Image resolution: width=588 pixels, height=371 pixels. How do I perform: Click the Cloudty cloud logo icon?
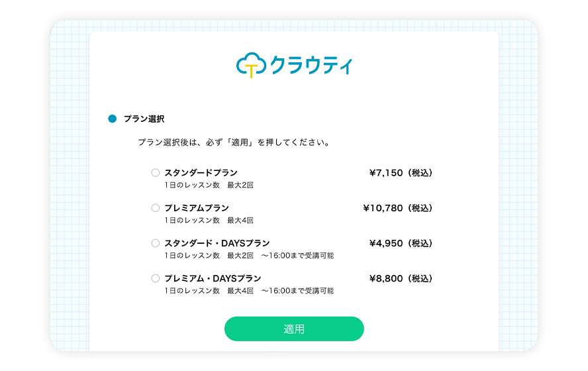pyautogui.click(x=251, y=65)
